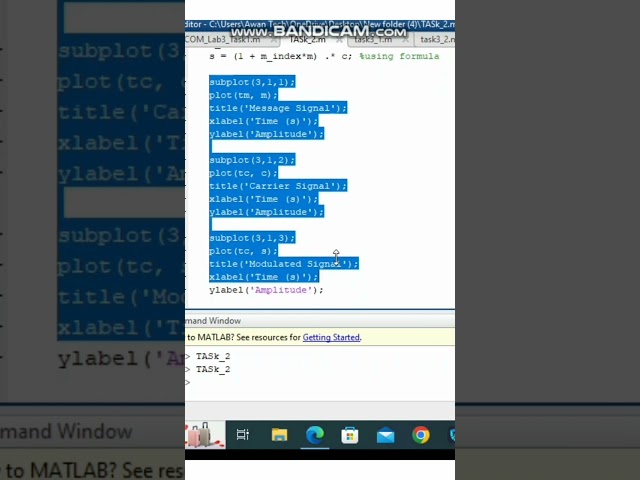
Task: Click the plot(tc, s); line
Action: point(243,251)
